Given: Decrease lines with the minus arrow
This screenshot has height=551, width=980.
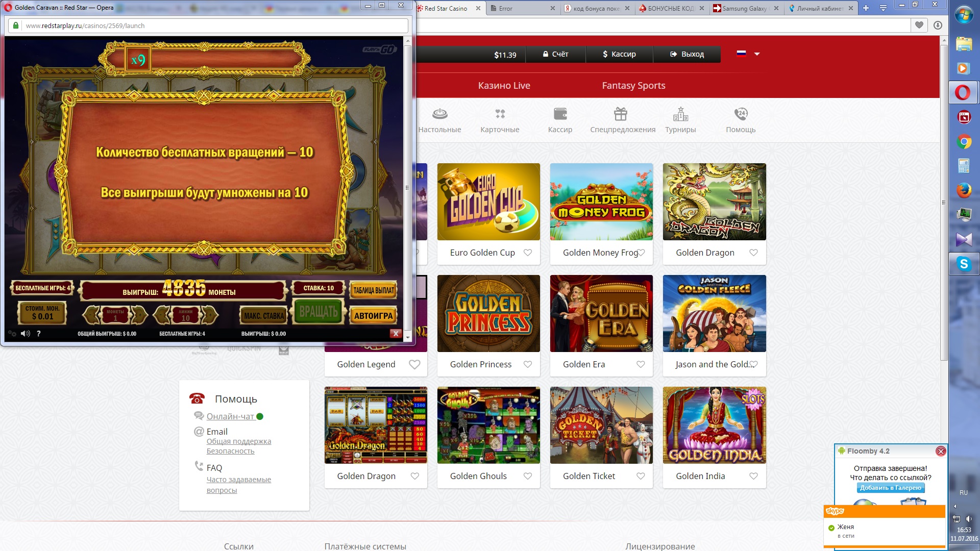Looking at the screenshot, I should click(x=162, y=315).
